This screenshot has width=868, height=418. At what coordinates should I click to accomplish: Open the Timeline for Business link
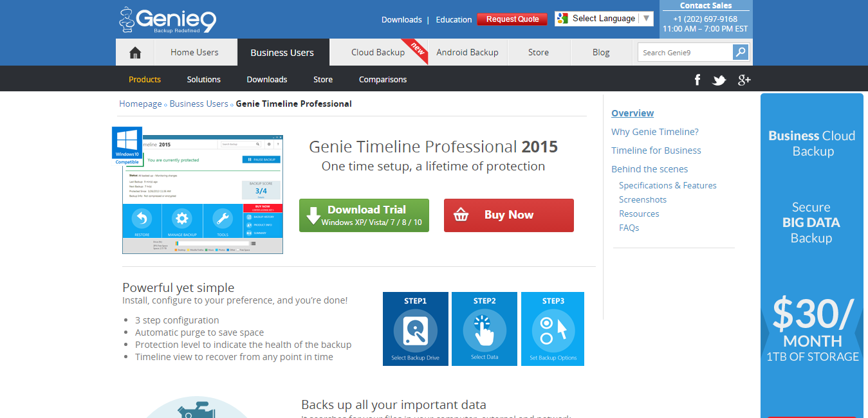656,150
